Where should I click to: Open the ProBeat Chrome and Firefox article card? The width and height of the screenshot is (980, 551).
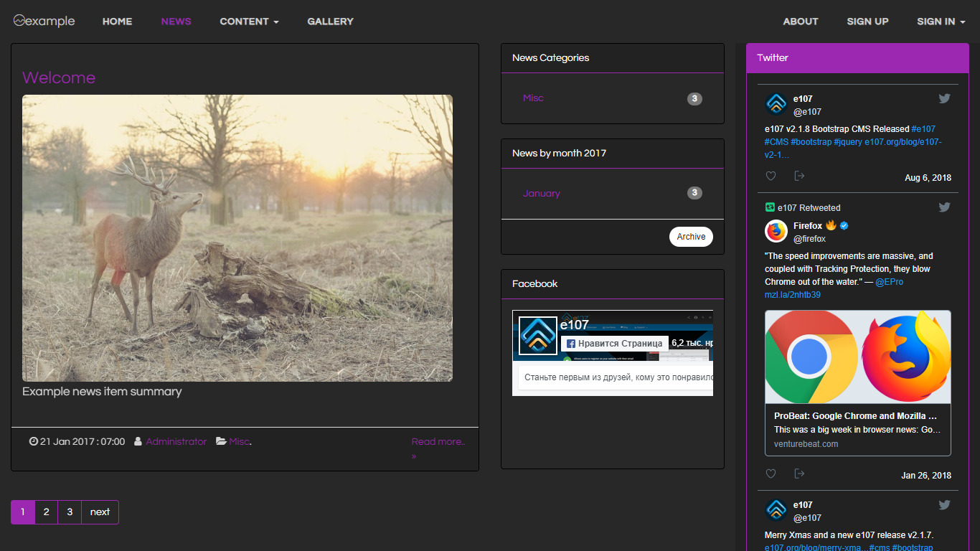pyautogui.click(x=857, y=383)
